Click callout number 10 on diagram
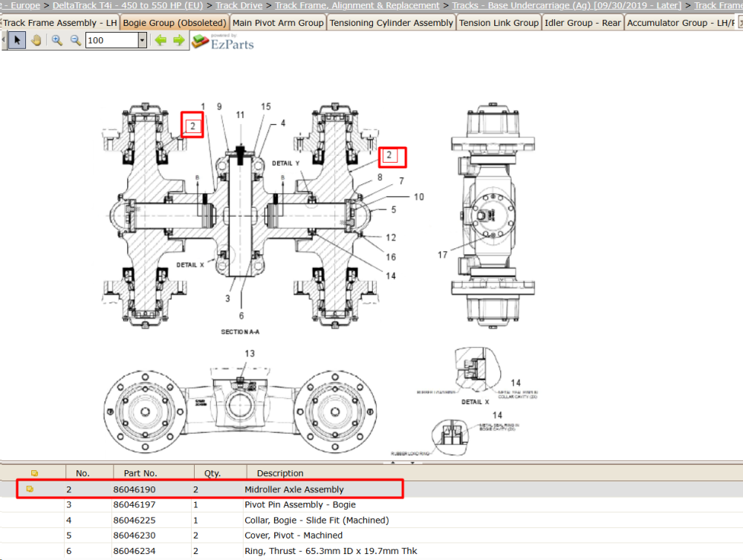The width and height of the screenshot is (743, 560). click(419, 197)
